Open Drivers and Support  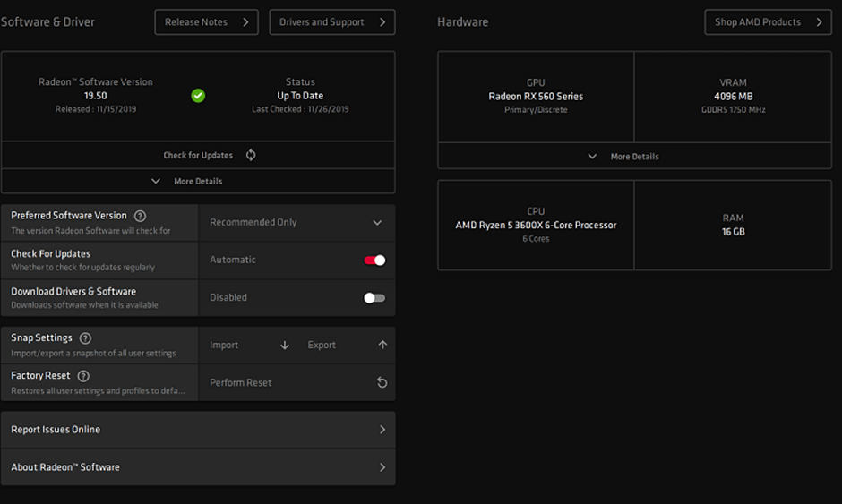[x=331, y=22]
